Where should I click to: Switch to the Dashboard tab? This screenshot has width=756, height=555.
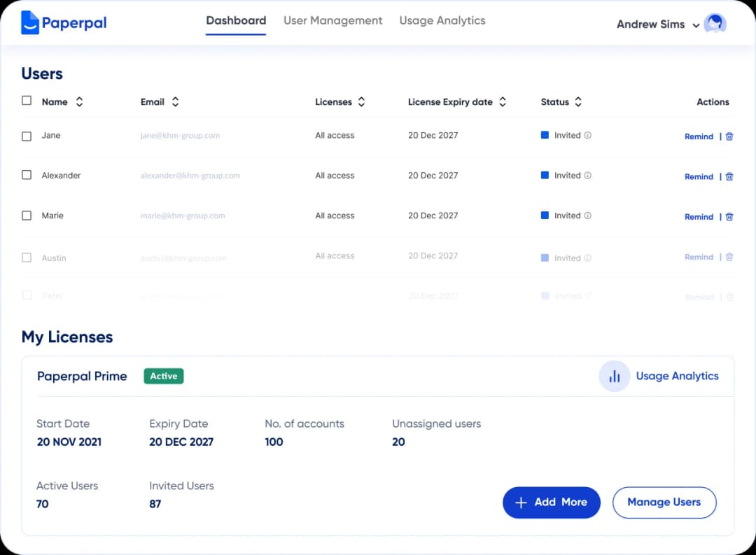click(236, 21)
